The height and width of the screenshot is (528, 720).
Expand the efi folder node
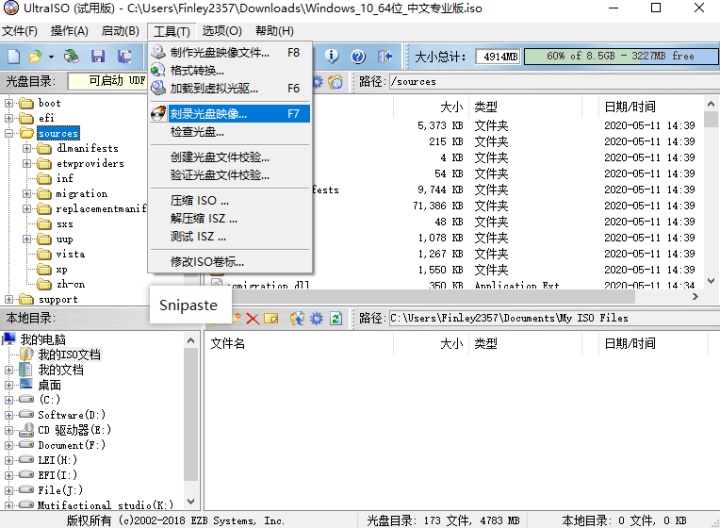point(9,118)
